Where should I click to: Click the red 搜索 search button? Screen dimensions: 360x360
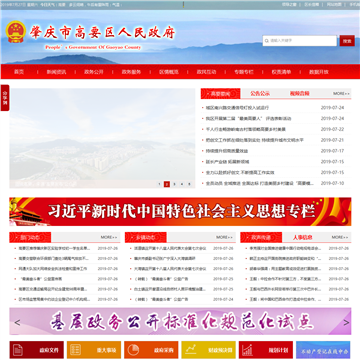click(347, 41)
